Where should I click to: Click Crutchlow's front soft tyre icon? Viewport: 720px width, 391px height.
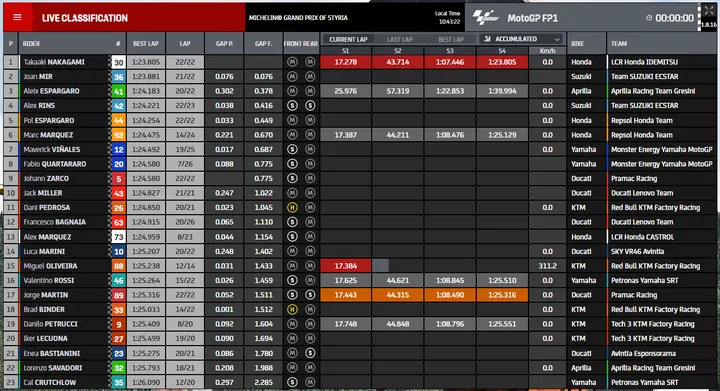[x=292, y=382]
